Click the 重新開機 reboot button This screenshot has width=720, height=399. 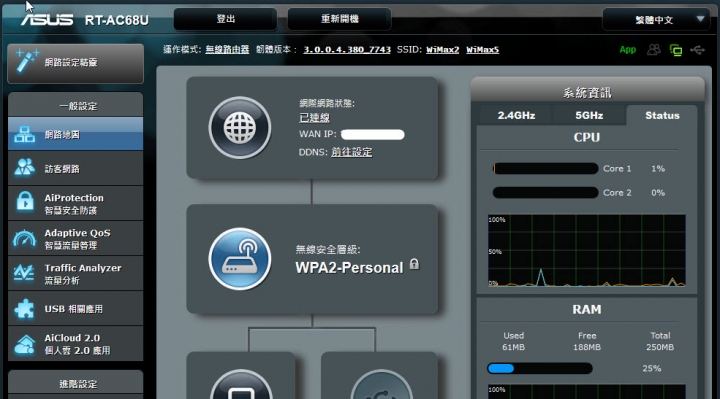339,19
